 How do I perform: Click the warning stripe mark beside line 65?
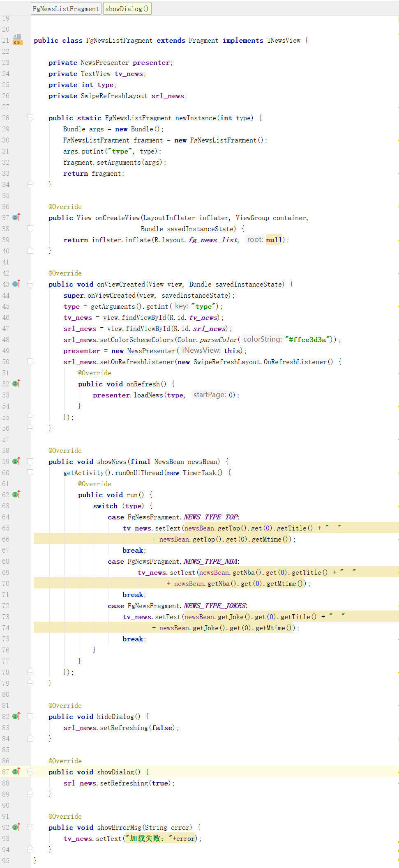pos(398,528)
